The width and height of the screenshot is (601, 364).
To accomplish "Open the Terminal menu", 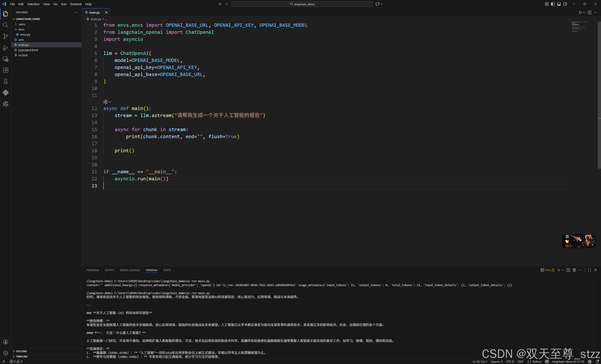I will [x=76, y=4].
